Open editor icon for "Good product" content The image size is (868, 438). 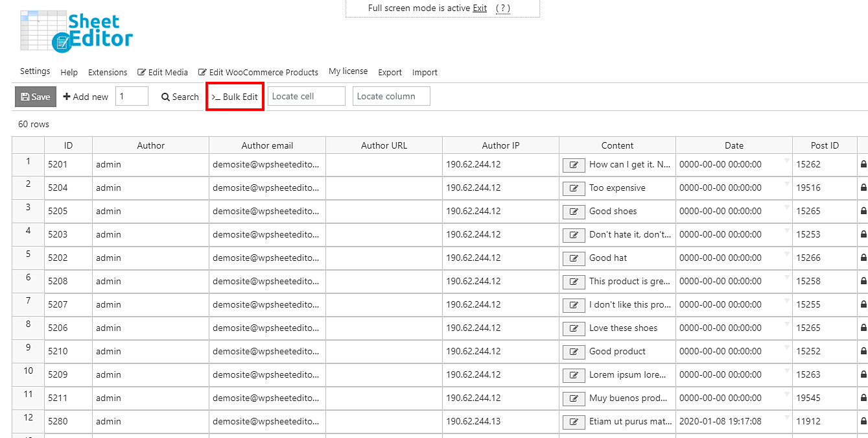coord(573,352)
